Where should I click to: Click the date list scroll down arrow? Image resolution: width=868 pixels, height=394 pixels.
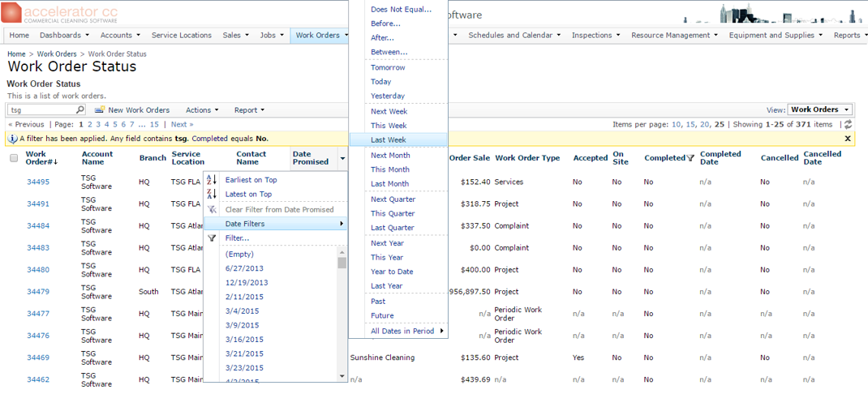point(342,375)
